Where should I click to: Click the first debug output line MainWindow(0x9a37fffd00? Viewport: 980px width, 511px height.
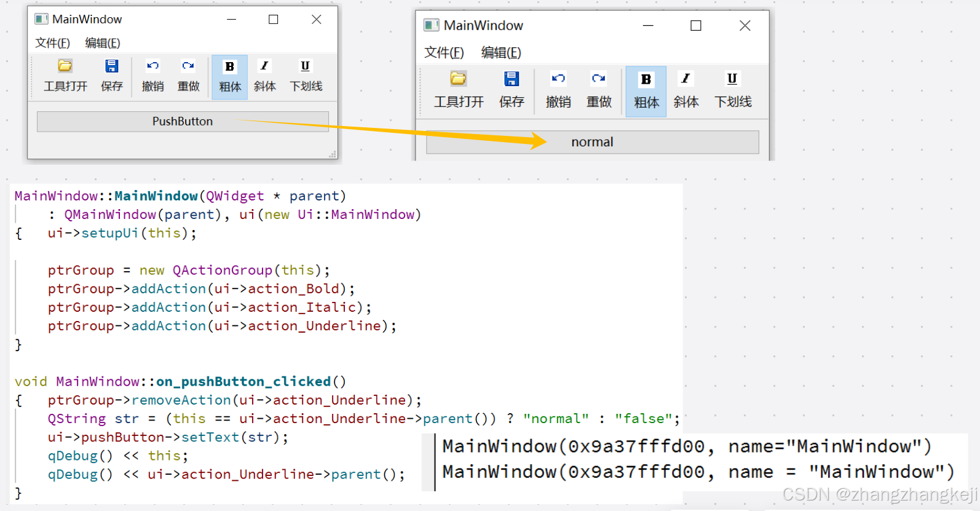pos(687,446)
